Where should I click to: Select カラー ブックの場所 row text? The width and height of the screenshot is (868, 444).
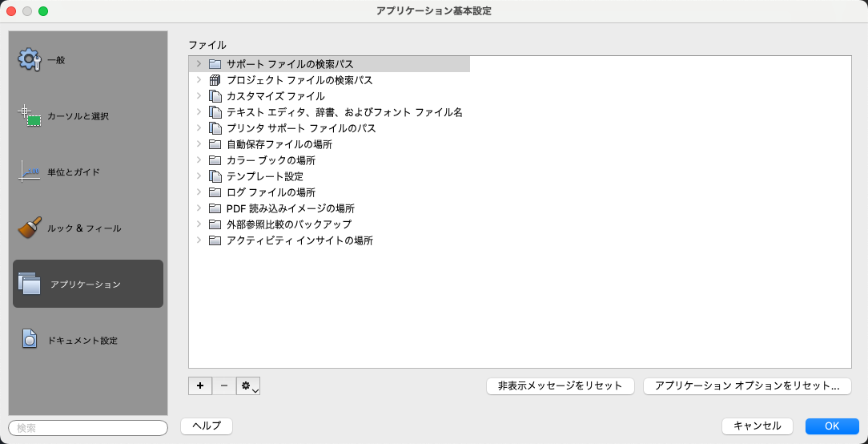pos(271,161)
